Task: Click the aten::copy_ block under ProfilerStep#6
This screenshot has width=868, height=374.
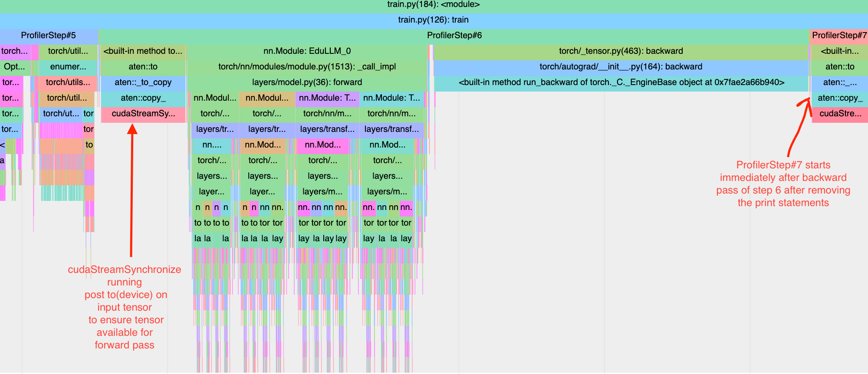Action: tap(143, 98)
